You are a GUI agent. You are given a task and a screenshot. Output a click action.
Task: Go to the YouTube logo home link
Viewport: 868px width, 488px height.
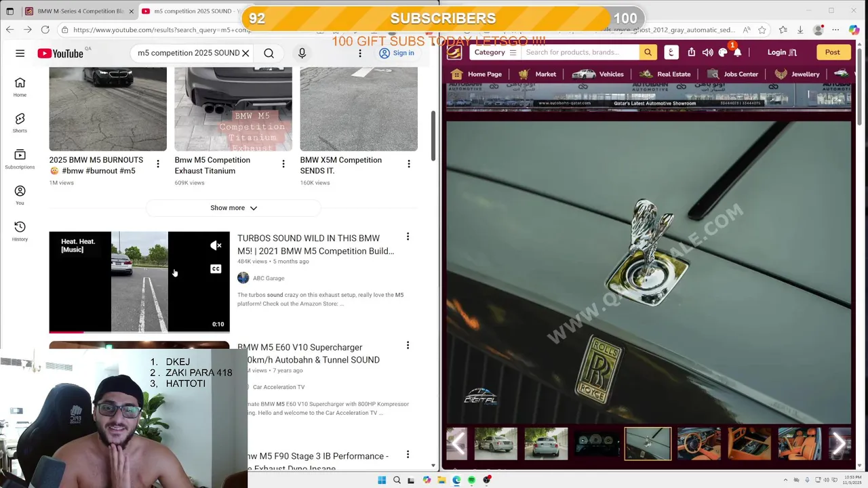[x=61, y=53]
